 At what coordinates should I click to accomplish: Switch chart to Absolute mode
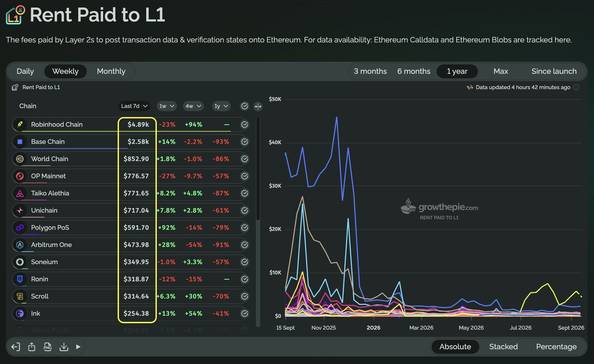click(455, 347)
